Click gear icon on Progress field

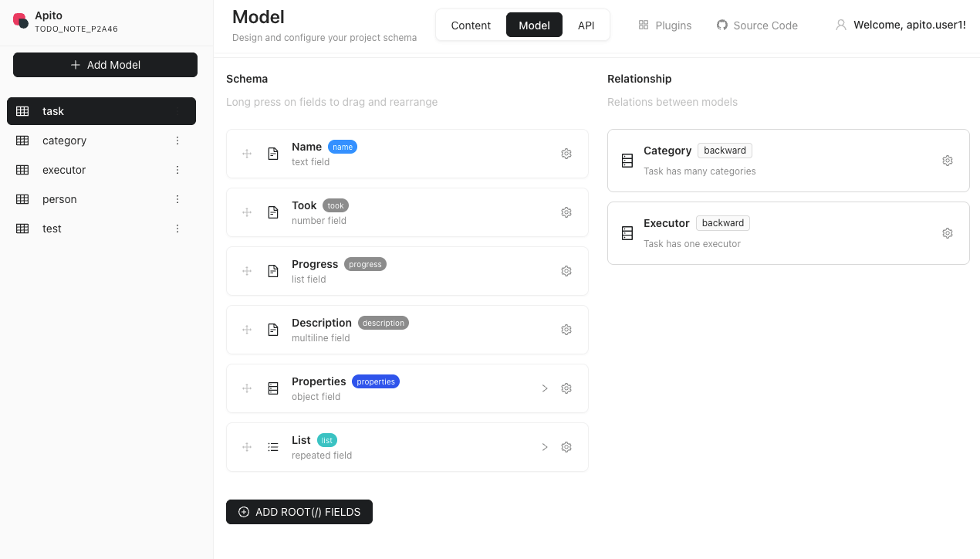(566, 271)
